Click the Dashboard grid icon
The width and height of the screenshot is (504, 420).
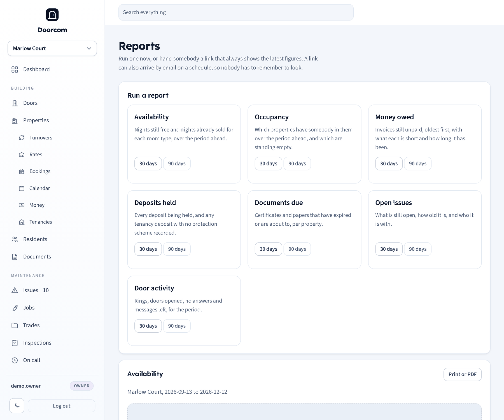tap(15, 69)
